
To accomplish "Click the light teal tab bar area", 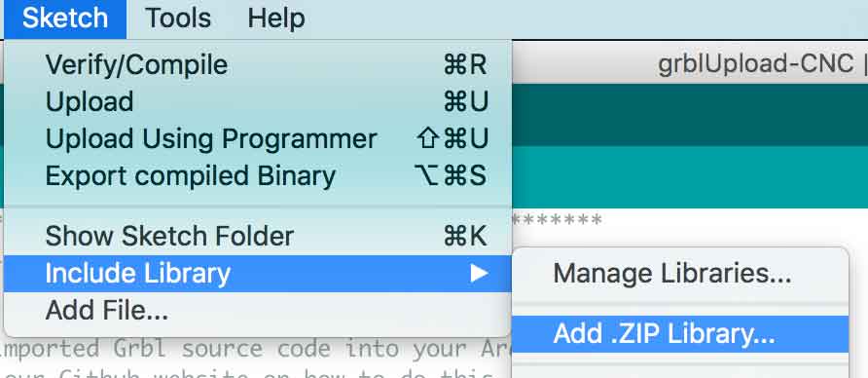I will click(x=689, y=176).
